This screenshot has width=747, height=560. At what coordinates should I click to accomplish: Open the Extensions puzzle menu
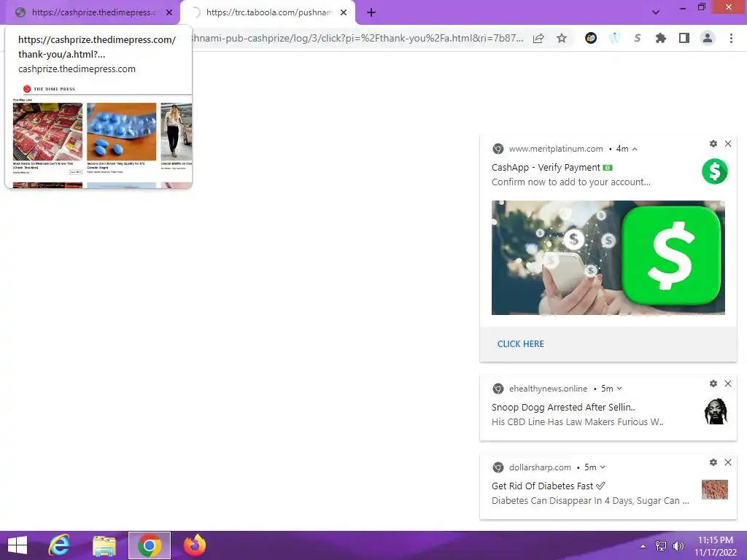tap(661, 38)
